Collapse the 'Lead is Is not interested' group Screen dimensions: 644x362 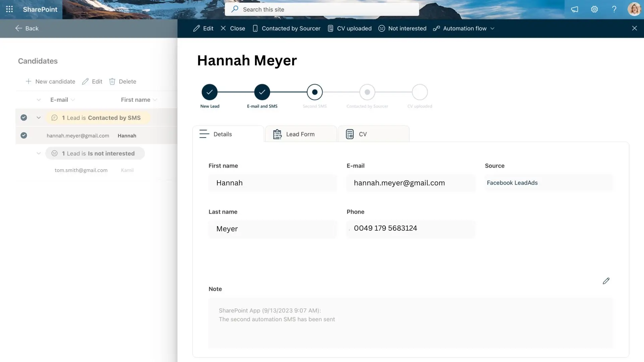[39, 153]
